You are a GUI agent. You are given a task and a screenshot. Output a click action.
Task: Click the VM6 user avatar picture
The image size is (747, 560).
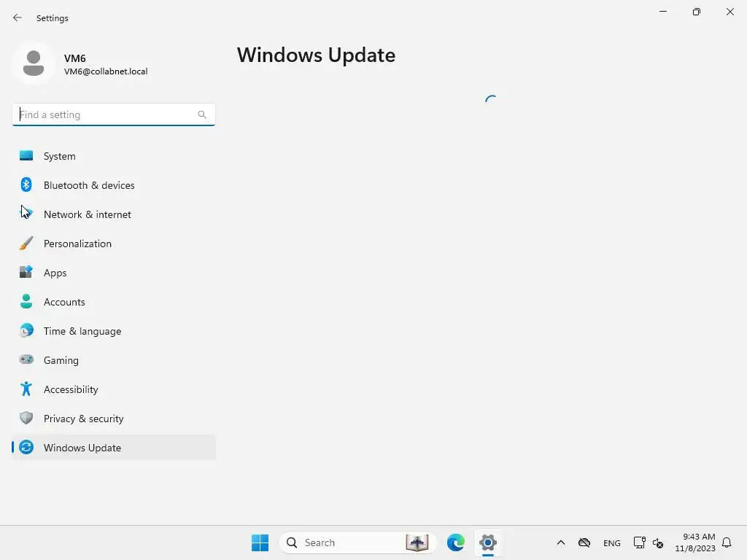[34, 63]
